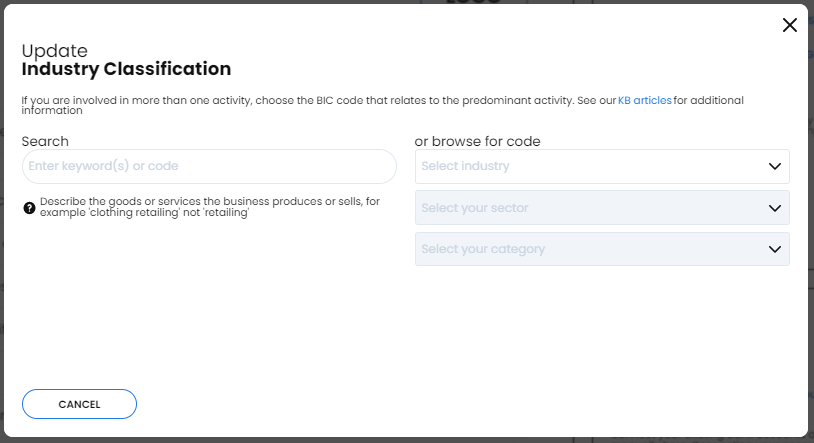Screen dimensions: 814x443
Task: Open the Select your sector dropdown
Action: pos(602,208)
